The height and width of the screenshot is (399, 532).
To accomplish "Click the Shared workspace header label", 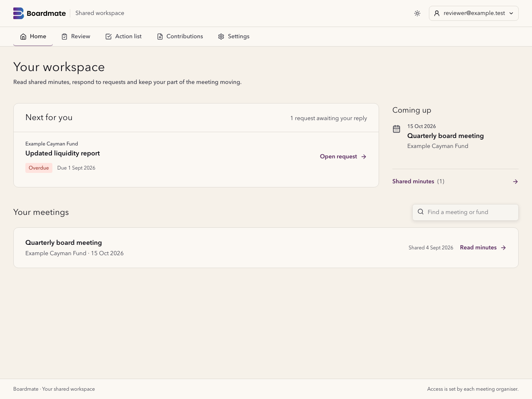I will tap(100, 13).
